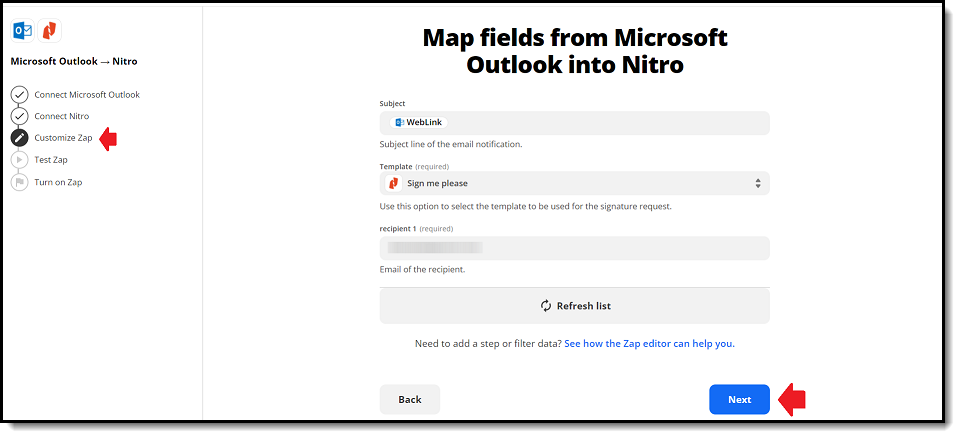The image size is (960, 438).
Task: Click the Need to add a step question text
Action: [488, 344]
